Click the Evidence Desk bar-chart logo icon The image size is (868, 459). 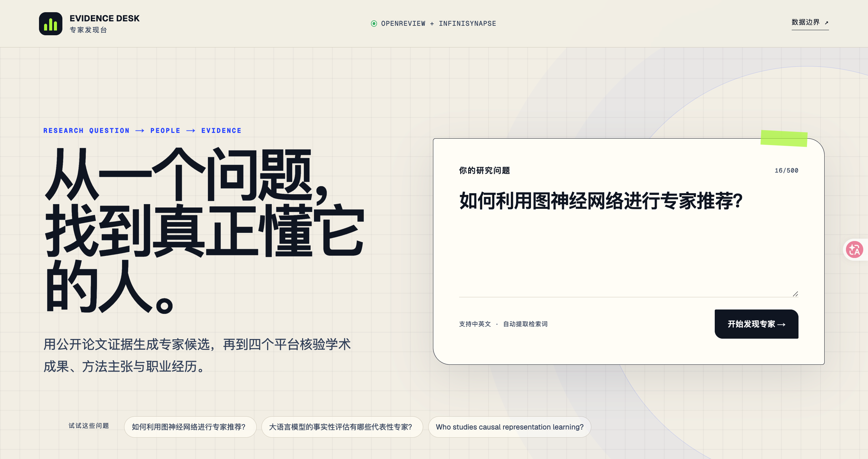[51, 24]
